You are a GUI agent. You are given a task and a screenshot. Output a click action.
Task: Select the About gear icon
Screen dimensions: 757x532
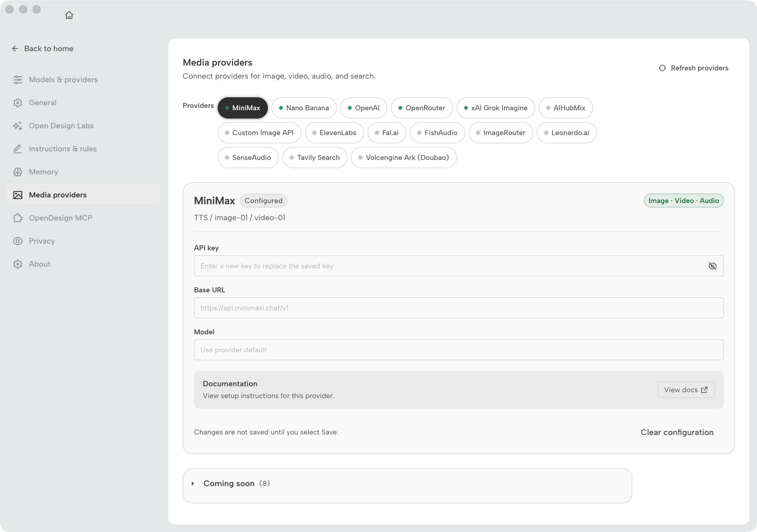(18, 264)
